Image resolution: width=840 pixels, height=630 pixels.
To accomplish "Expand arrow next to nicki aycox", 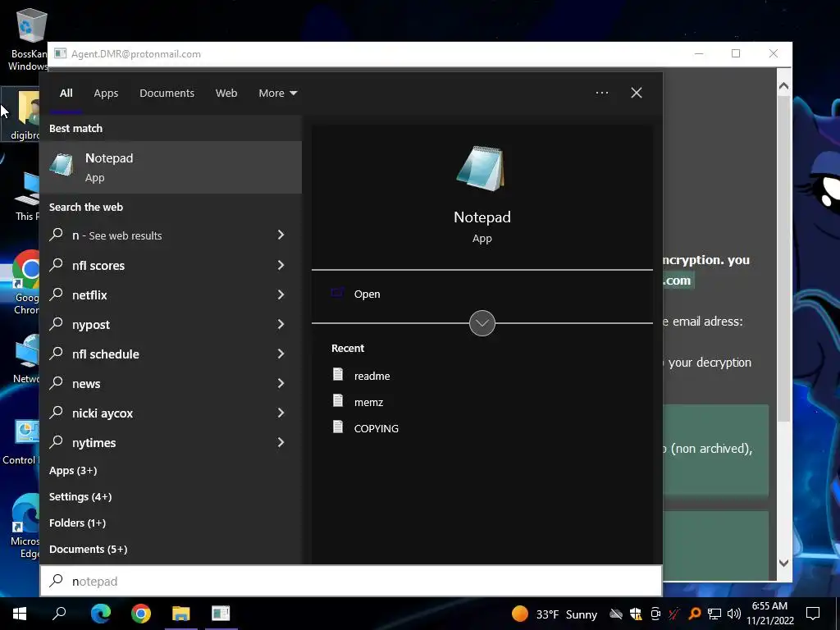I will [281, 412].
